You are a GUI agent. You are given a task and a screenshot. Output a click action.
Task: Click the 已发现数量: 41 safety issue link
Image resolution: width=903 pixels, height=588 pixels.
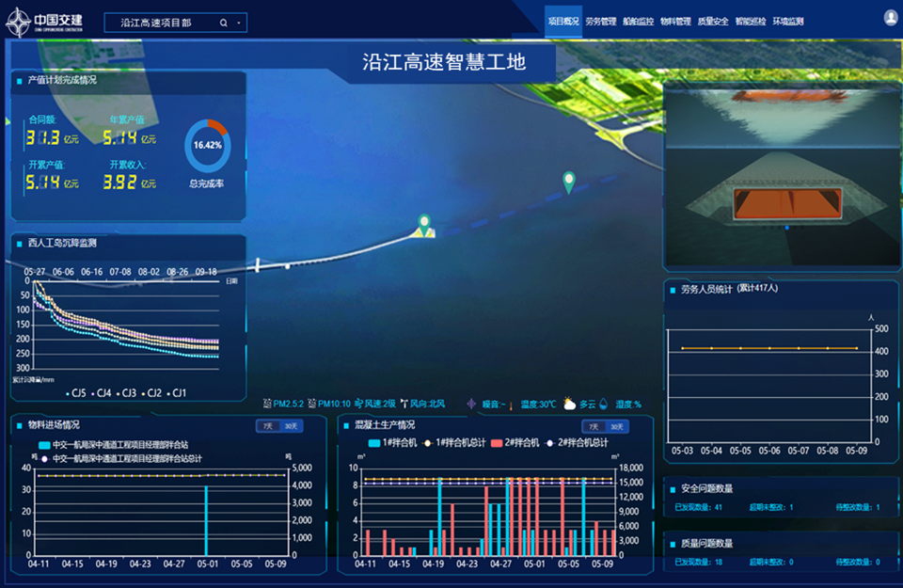698,508
